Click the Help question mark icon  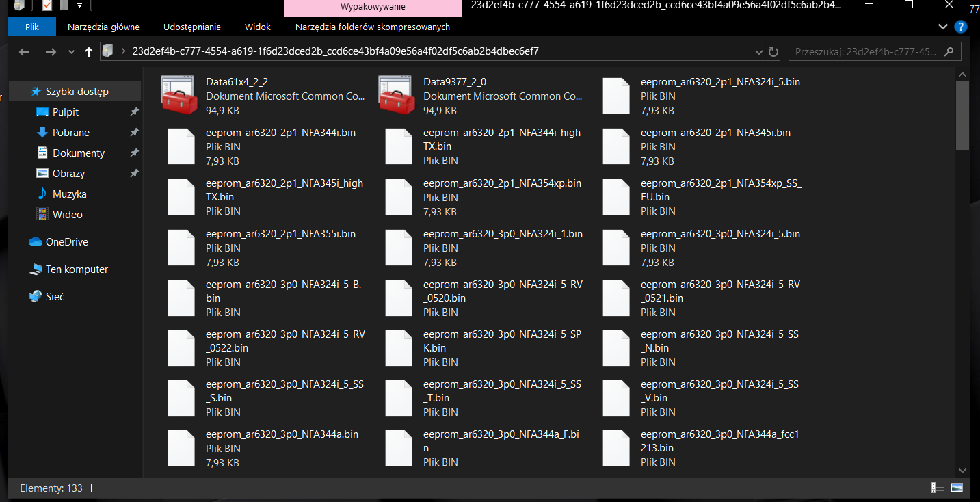[x=960, y=27]
